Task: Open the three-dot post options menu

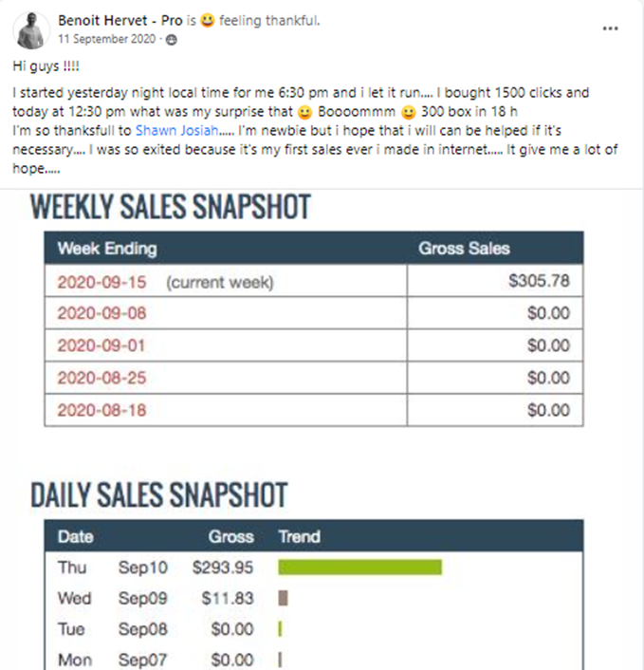Action: 610,28
